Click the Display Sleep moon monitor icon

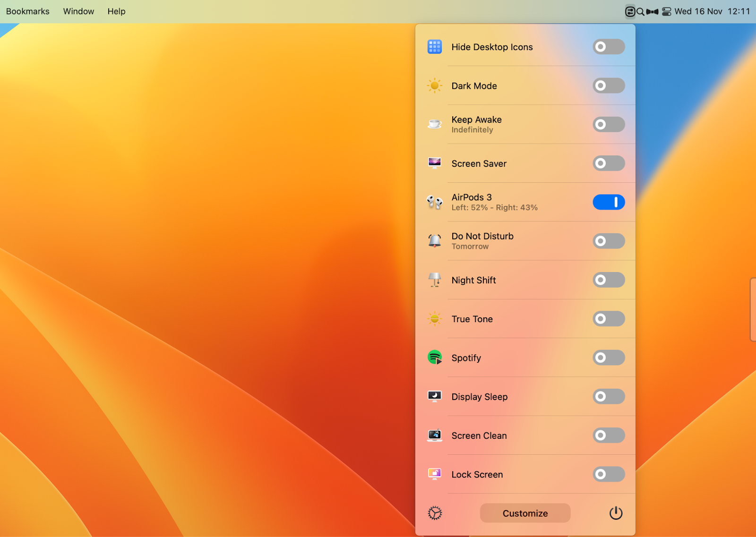434,396
